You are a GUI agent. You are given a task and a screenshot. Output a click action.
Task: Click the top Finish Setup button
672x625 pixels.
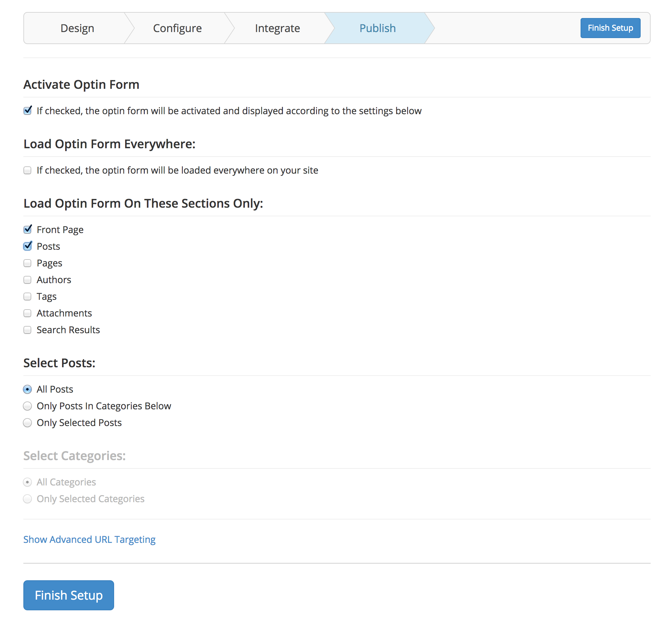pos(610,28)
